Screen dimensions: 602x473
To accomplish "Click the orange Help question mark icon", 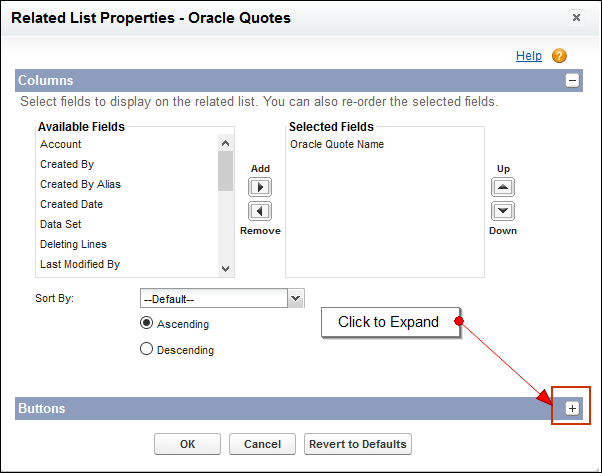I will [x=559, y=56].
